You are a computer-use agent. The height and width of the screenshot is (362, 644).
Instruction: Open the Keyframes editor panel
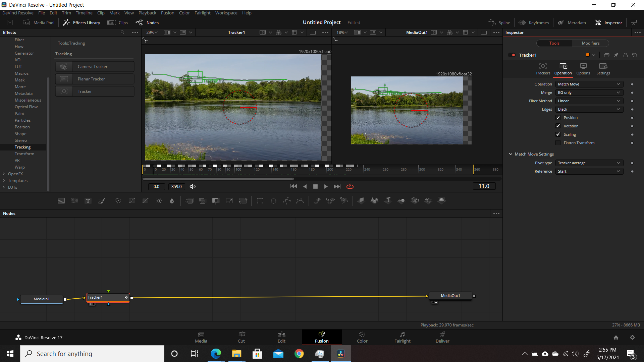tap(534, 22)
